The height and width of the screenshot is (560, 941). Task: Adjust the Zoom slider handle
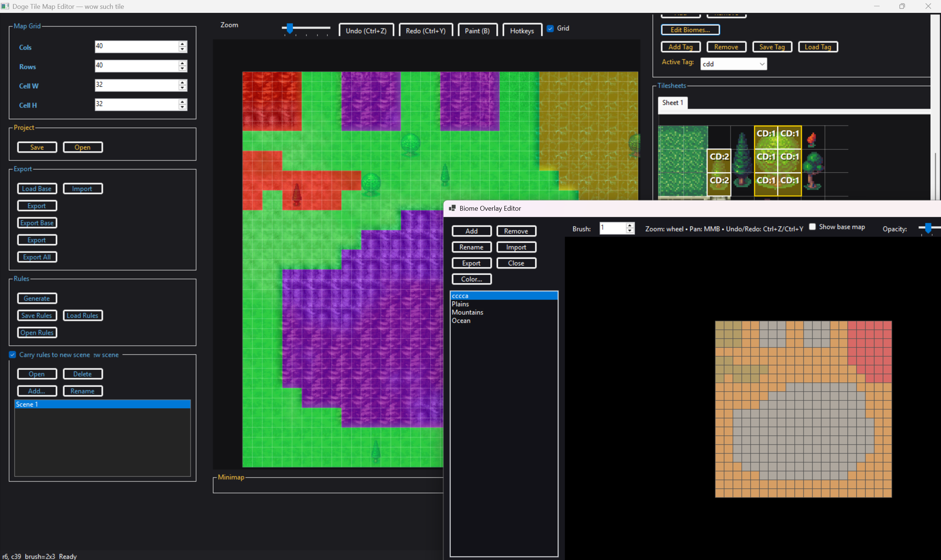tap(289, 28)
